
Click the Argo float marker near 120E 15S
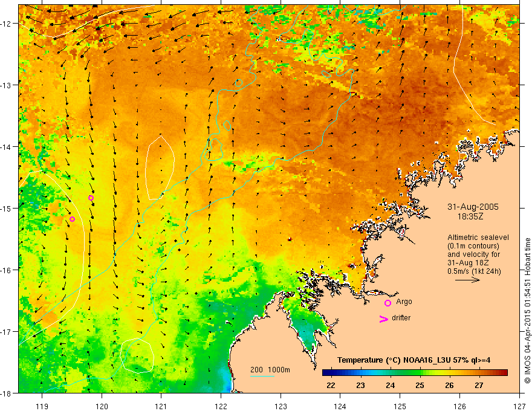pos(91,198)
